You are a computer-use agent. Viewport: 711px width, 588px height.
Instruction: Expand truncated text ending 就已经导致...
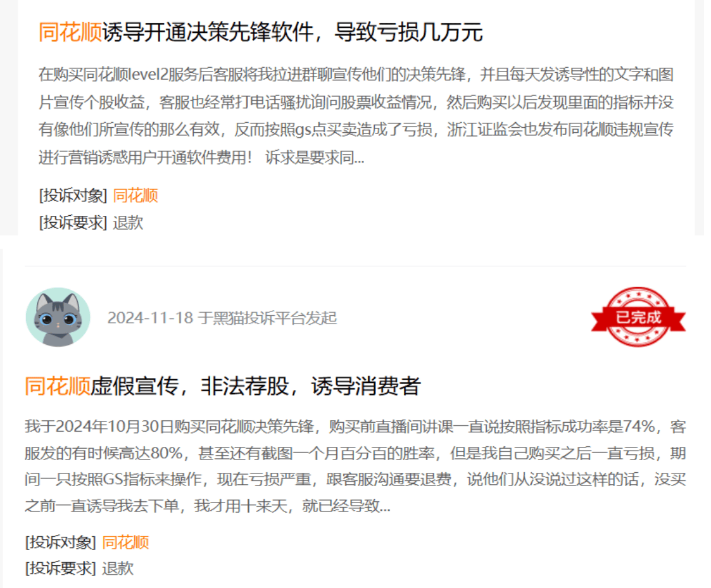pos(346,506)
